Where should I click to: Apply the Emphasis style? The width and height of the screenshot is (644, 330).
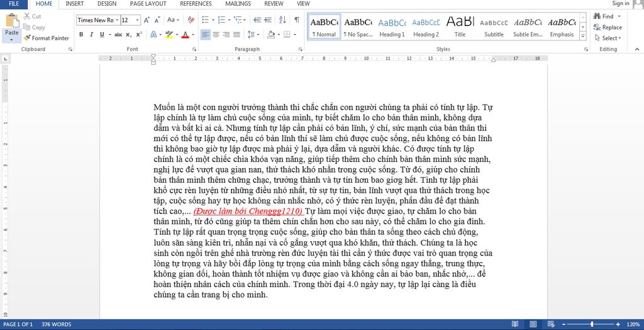point(562,26)
